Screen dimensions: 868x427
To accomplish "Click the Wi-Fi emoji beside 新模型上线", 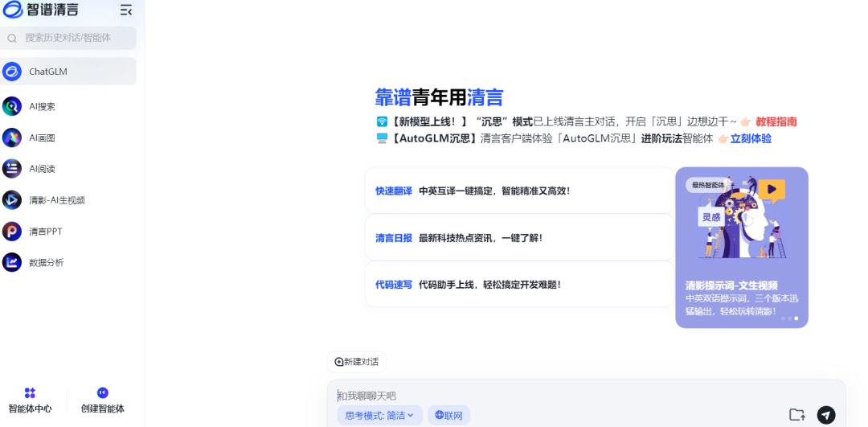I will click(382, 122).
